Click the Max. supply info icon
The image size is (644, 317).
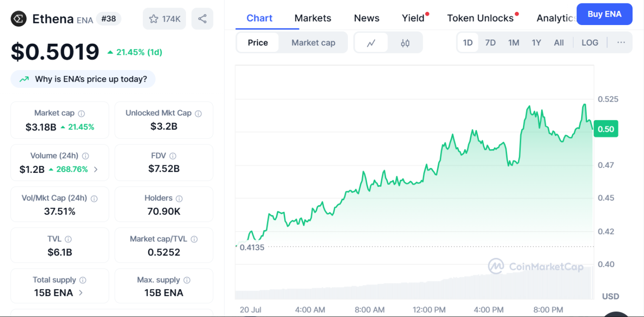click(187, 280)
